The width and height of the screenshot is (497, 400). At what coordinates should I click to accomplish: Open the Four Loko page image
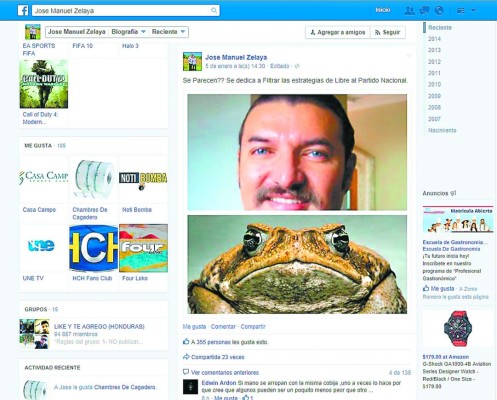click(x=143, y=248)
